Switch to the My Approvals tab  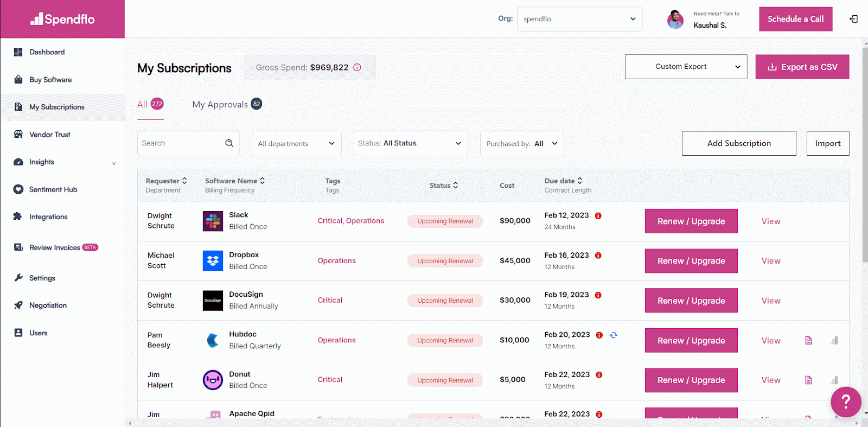pos(227,104)
